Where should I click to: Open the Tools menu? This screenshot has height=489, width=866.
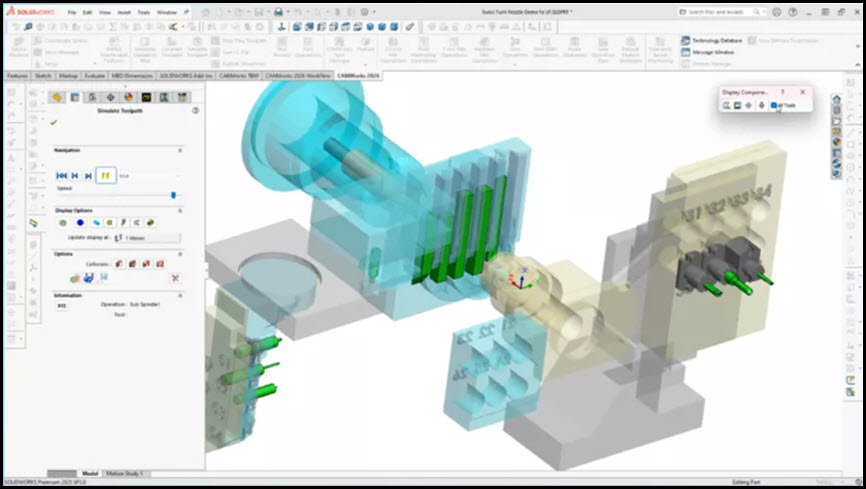click(x=144, y=12)
